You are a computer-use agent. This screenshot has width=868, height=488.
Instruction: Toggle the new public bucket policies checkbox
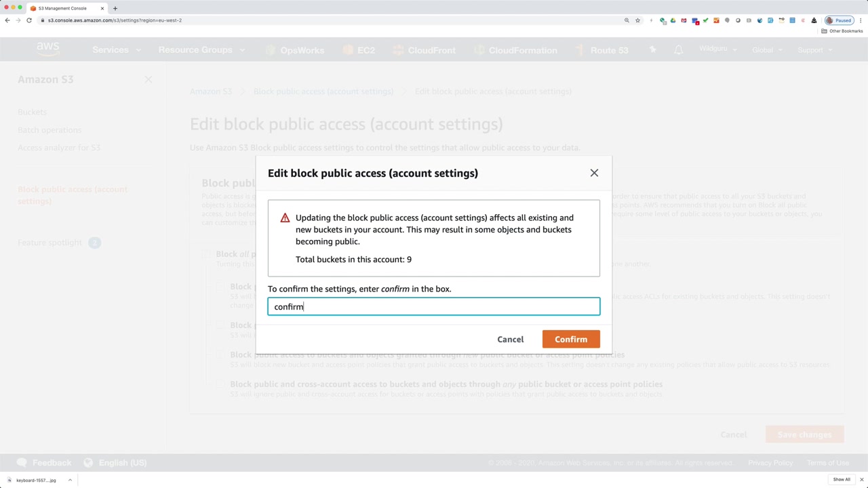(x=220, y=354)
